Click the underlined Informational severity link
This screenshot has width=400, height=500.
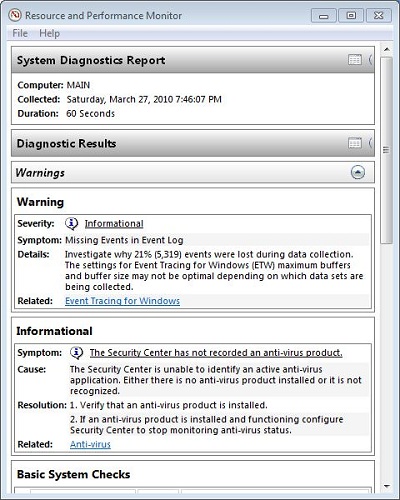[114, 223]
